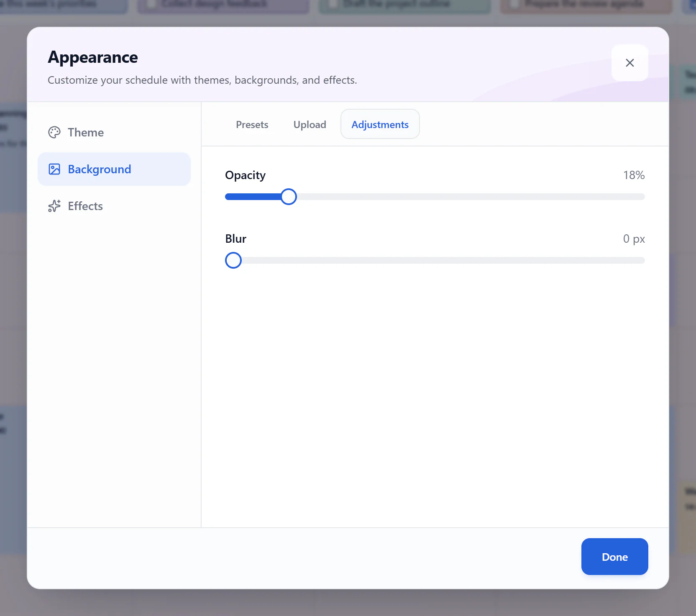The height and width of the screenshot is (616, 696).
Task: Switch to the Presets tab
Action: click(x=252, y=124)
